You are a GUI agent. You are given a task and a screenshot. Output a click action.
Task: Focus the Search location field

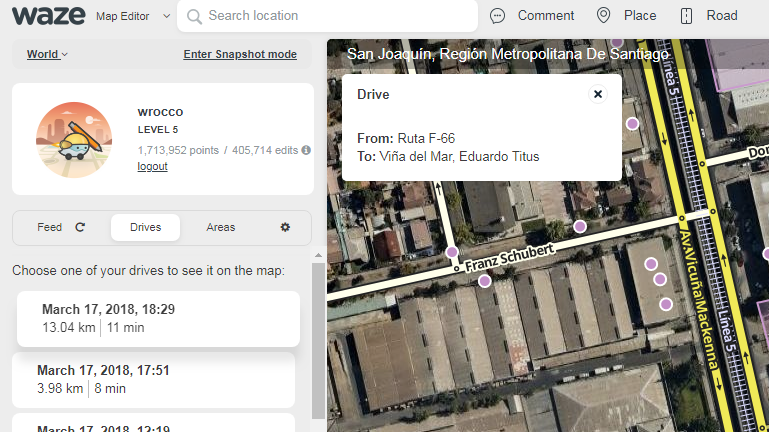coord(327,16)
